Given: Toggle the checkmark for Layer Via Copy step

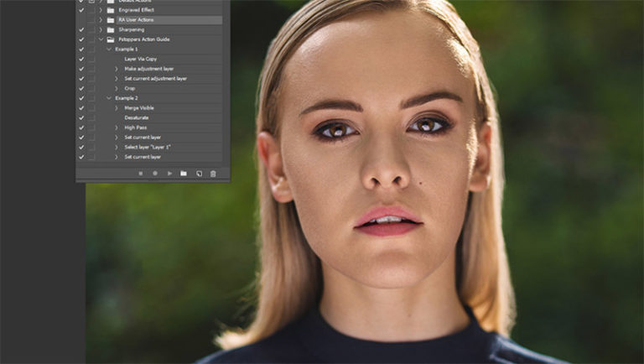Looking at the screenshot, I should tap(81, 60).
